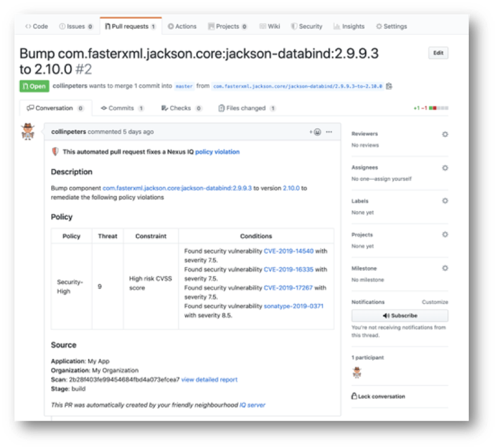Click the Policy column header
This screenshot has width=496, height=448.
(71, 236)
